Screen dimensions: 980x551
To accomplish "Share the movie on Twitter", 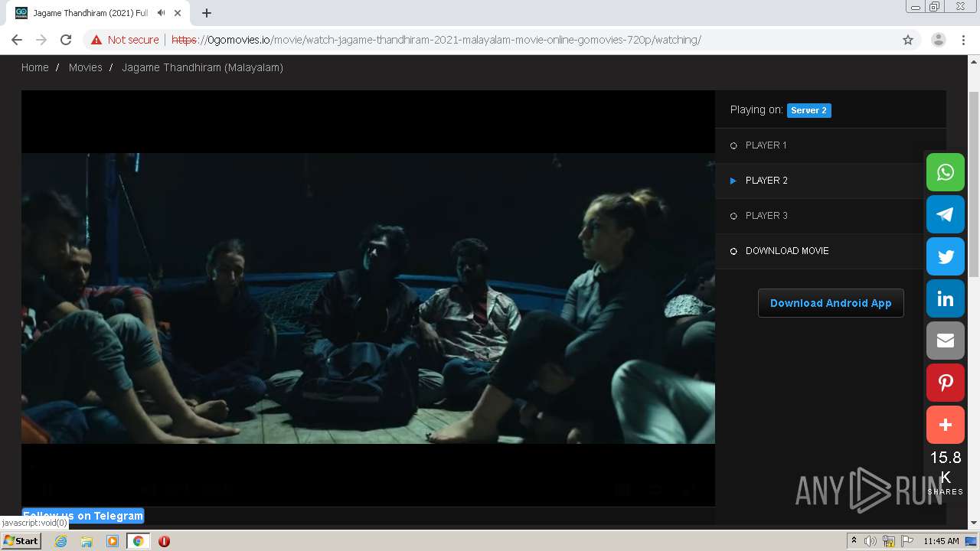I will point(946,256).
